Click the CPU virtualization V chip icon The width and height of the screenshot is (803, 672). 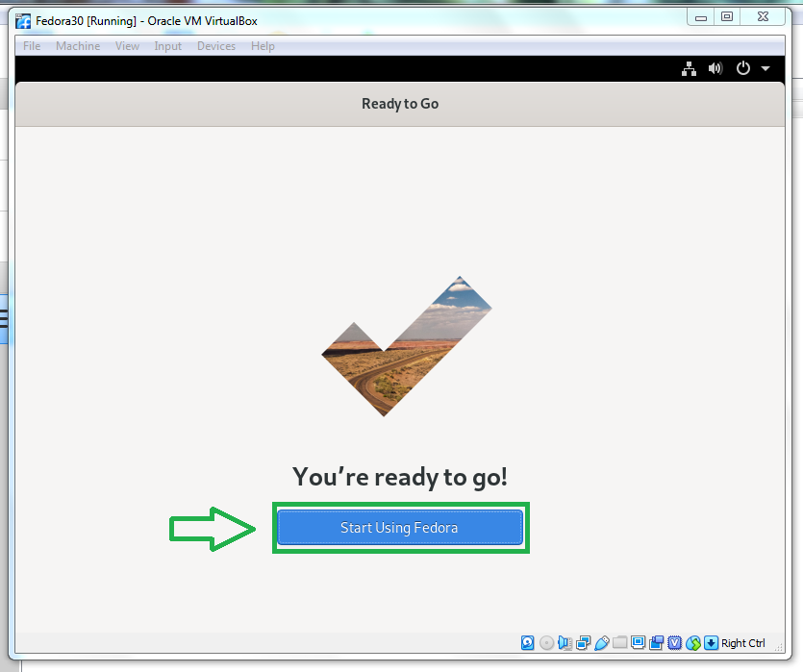(x=675, y=643)
